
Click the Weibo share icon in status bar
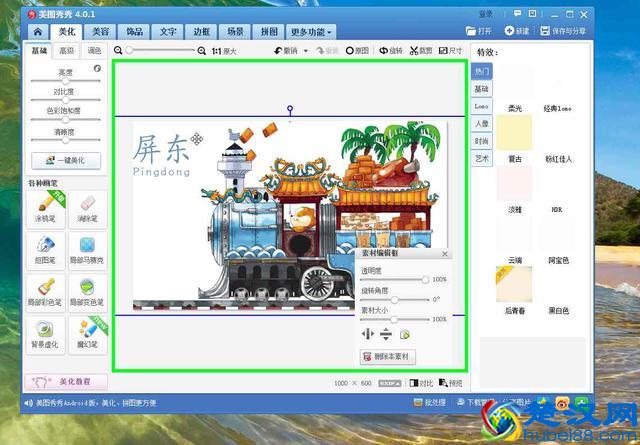click(x=562, y=403)
